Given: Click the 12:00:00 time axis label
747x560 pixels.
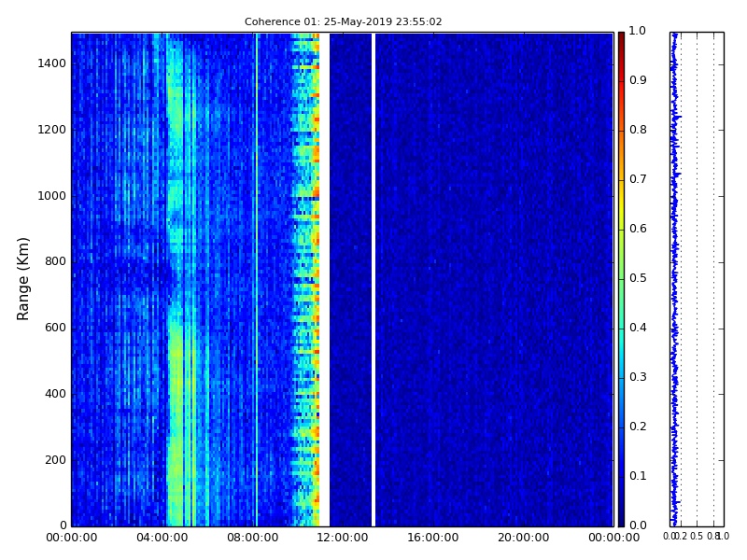Looking at the screenshot, I should pos(343,538).
